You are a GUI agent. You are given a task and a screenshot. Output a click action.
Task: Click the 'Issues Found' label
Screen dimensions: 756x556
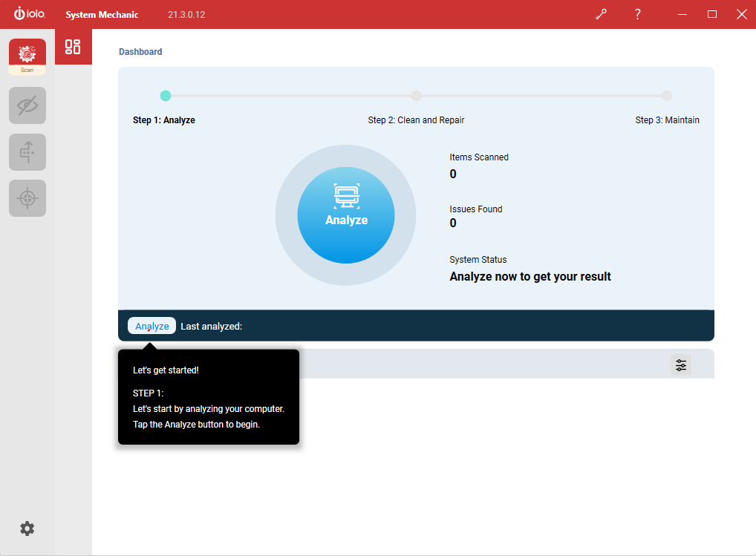coord(476,209)
